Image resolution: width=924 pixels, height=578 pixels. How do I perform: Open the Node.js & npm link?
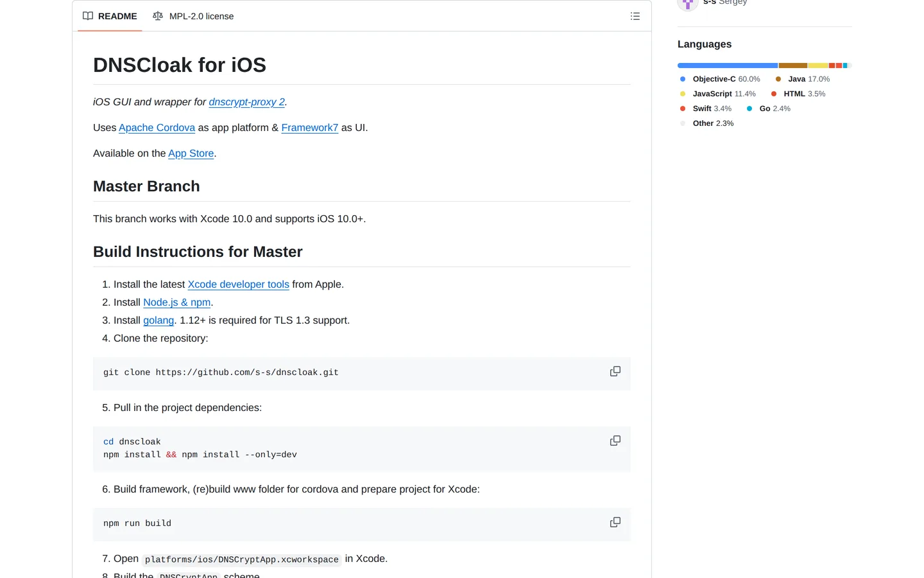tap(176, 302)
